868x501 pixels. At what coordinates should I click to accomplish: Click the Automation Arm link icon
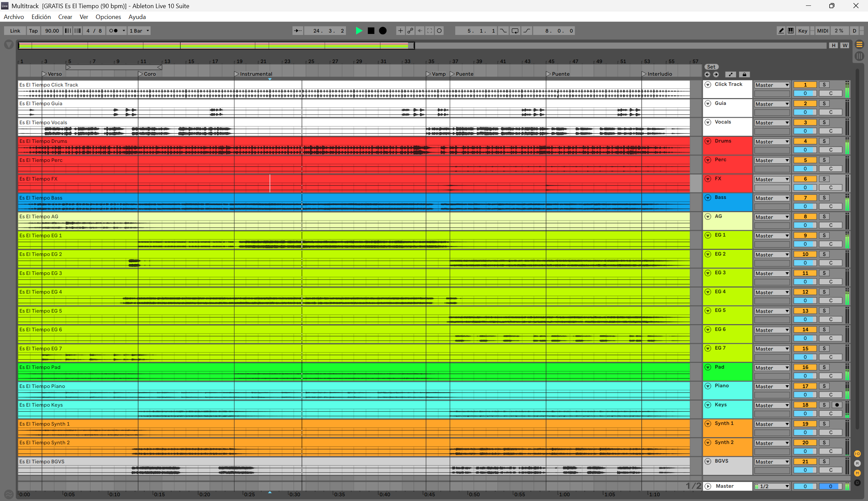tap(410, 31)
